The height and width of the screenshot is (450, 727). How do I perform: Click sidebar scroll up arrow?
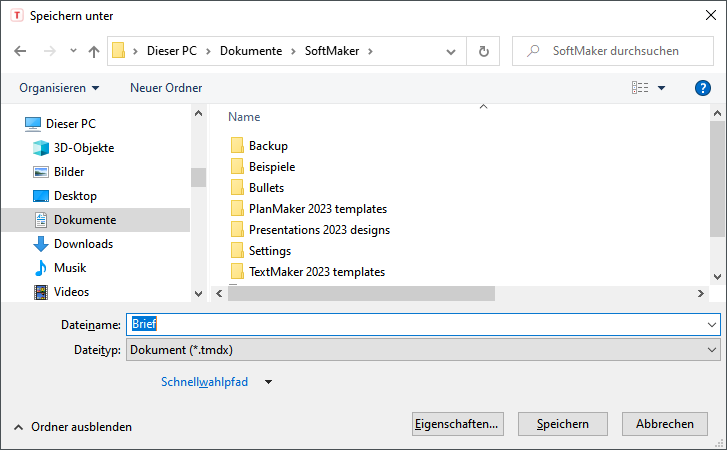(198, 113)
